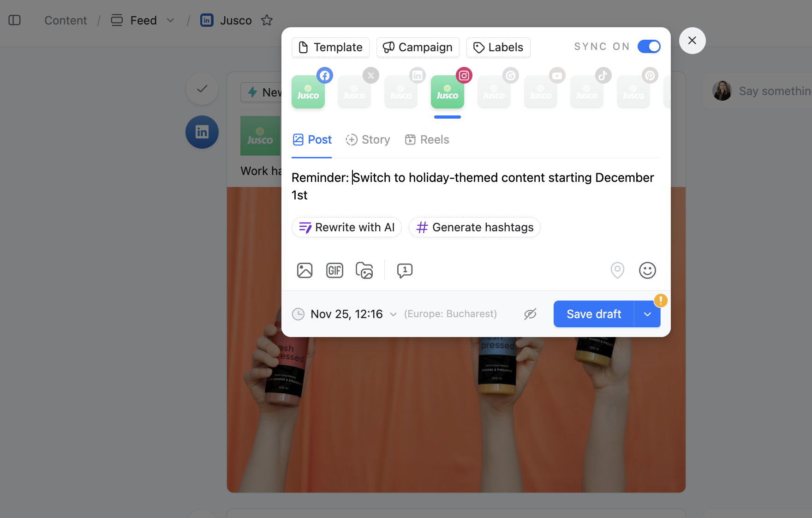Switch to the Story tab

click(x=368, y=139)
